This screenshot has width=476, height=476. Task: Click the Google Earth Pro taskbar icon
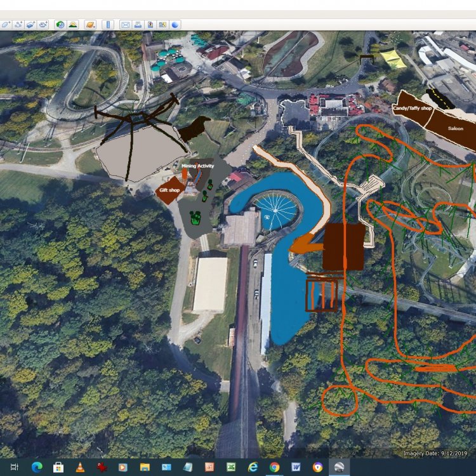tap(339, 467)
